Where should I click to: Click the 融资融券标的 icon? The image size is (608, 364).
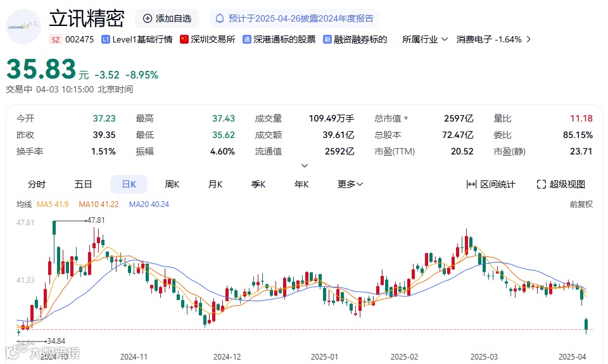click(327, 39)
